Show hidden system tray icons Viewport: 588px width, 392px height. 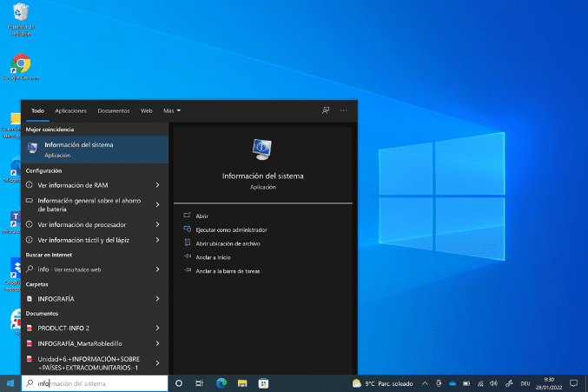[425, 382]
